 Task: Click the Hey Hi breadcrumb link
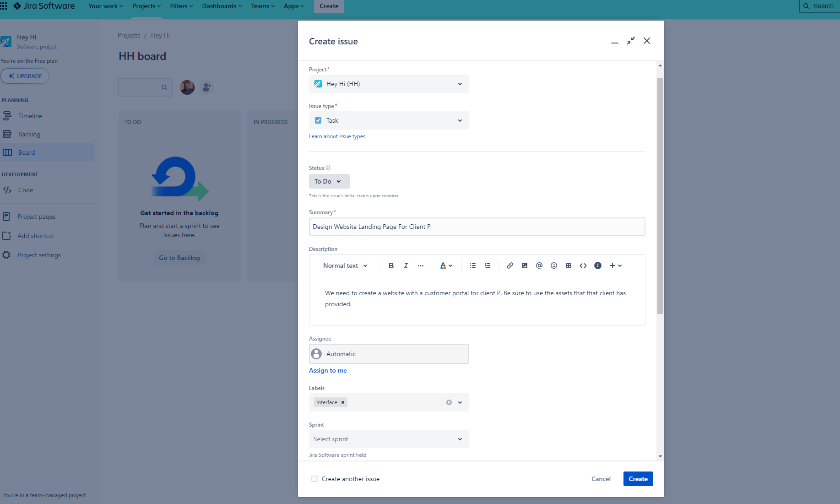click(160, 35)
